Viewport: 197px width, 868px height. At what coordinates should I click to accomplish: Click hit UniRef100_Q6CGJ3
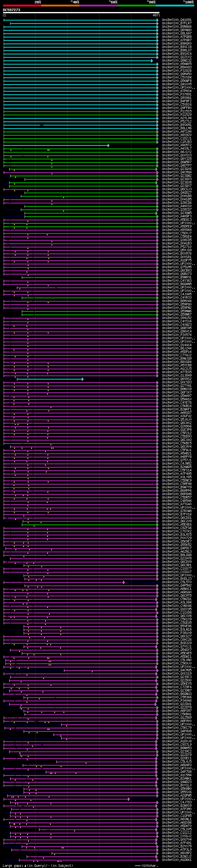tap(176, 189)
